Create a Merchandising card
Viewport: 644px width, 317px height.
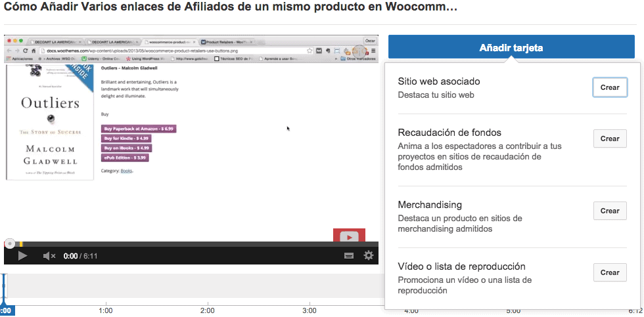tap(610, 211)
